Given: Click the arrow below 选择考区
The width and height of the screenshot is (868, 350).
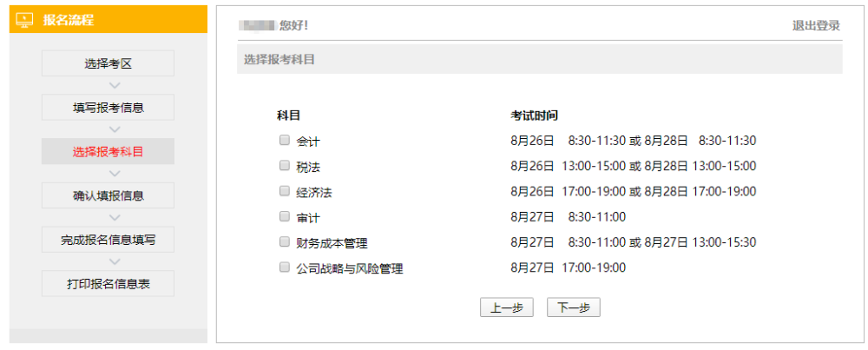Looking at the screenshot, I should pyautogui.click(x=114, y=85).
